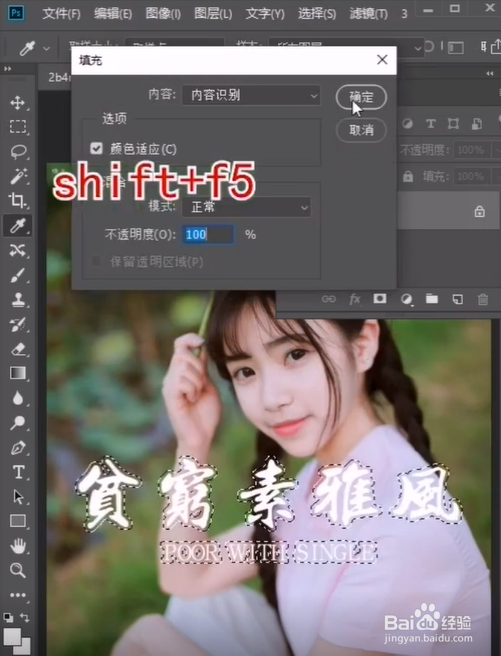The width and height of the screenshot is (501, 656).
Task: Select the Hand tool
Action: 18,546
